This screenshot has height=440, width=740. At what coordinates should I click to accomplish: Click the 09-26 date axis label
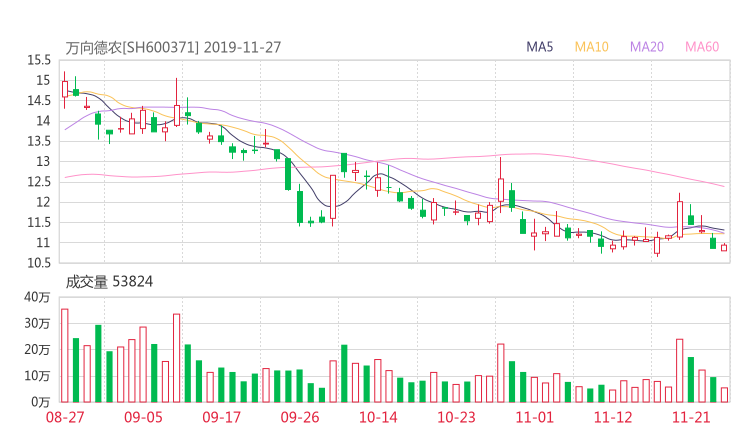point(300,417)
